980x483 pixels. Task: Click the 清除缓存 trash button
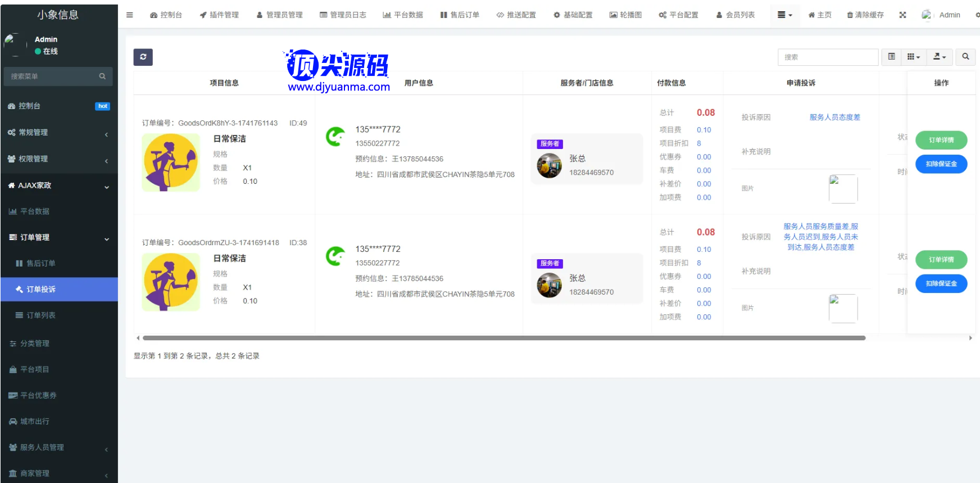(865, 15)
